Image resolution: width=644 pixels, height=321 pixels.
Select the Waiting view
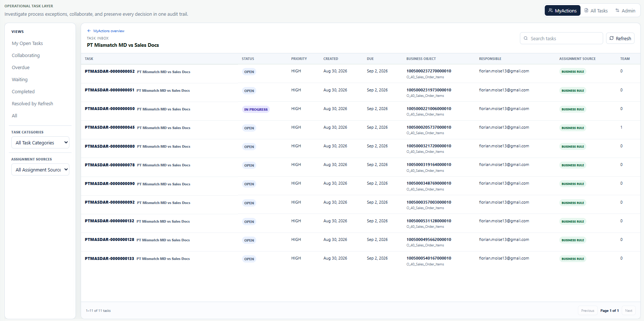(x=20, y=80)
